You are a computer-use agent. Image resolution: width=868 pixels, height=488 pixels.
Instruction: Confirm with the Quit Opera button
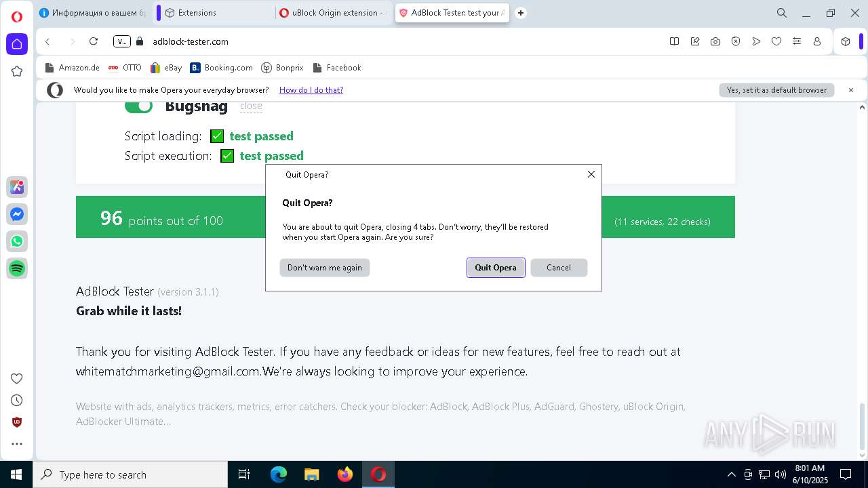[496, 268]
